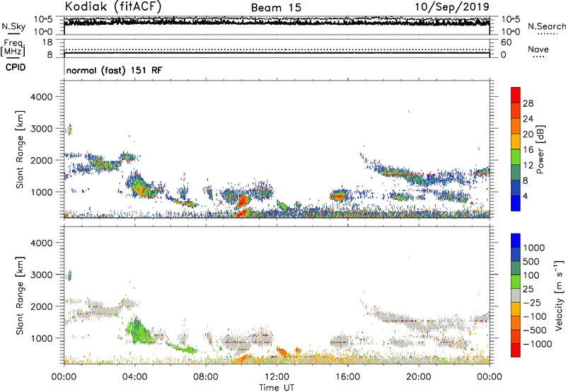
Task: Click the '04:00' time tick label
Action: point(134,377)
